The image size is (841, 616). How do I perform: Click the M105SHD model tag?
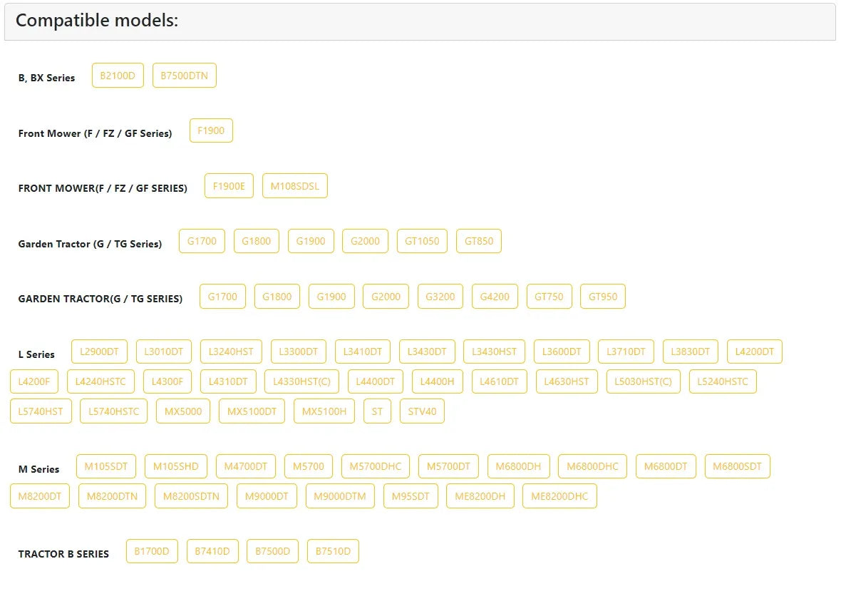click(175, 466)
